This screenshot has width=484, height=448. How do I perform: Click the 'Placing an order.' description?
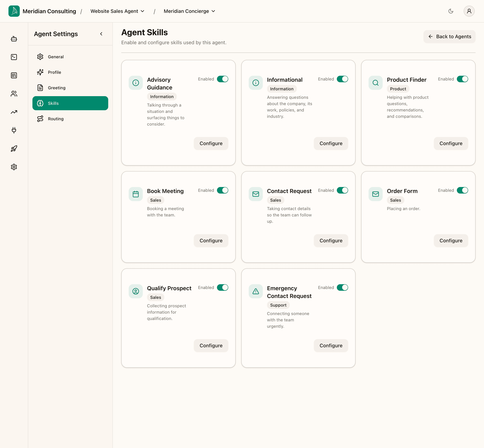(x=403, y=209)
